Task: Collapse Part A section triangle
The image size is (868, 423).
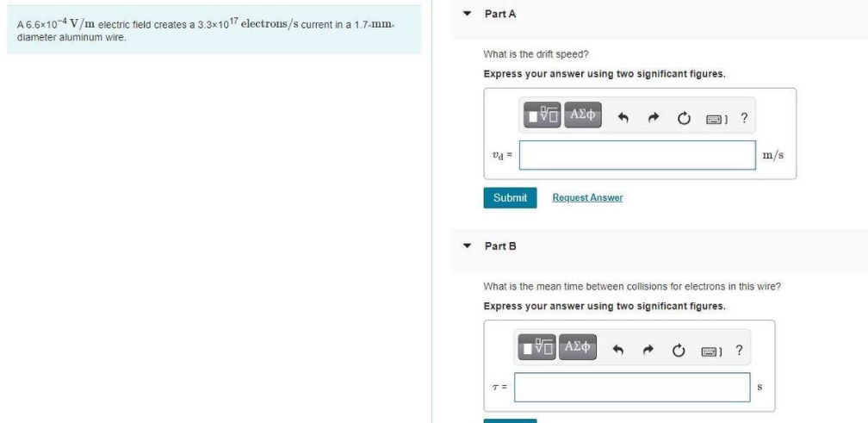Action: click(468, 13)
